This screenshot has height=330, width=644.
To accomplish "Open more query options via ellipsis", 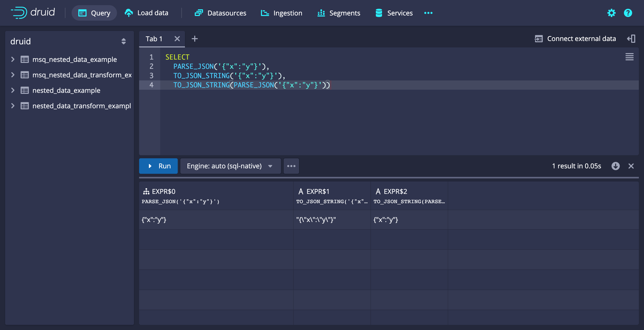I will pos(291,166).
